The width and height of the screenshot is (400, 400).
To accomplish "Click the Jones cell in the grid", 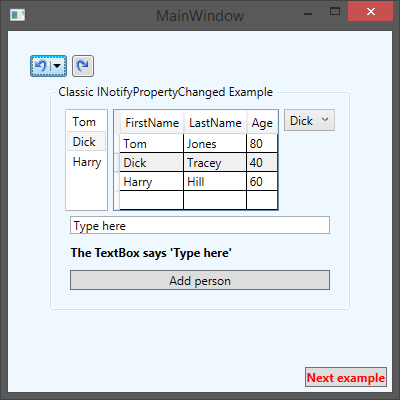I will 215,144.
